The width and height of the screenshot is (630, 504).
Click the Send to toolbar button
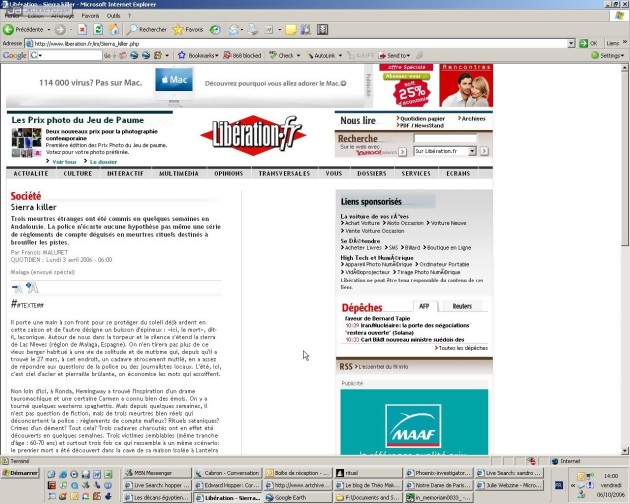[x=394, y=55]
